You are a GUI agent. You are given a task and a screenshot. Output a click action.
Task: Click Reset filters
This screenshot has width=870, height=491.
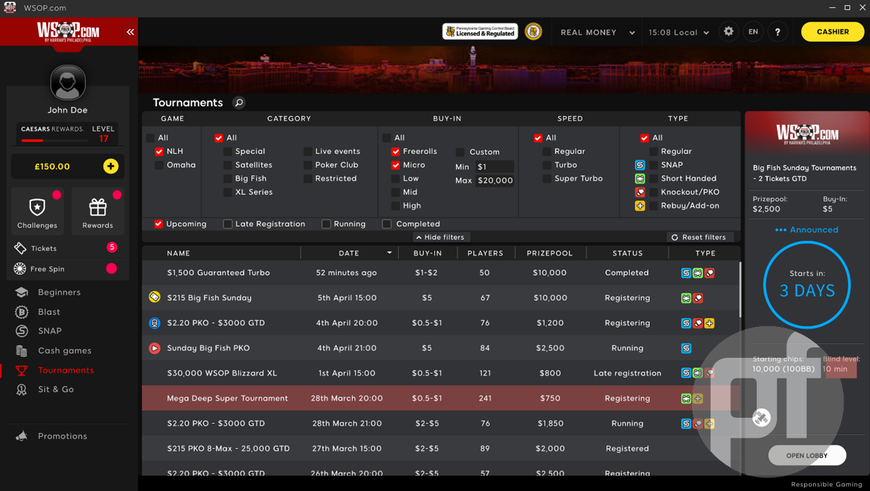(x=699, y=237)
